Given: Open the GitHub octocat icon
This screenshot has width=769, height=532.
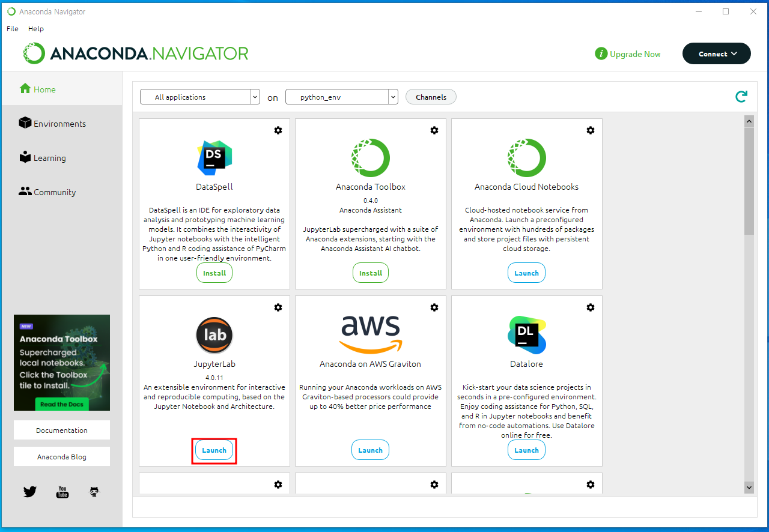Looking at the screenshot, I should tap(94, 492).
